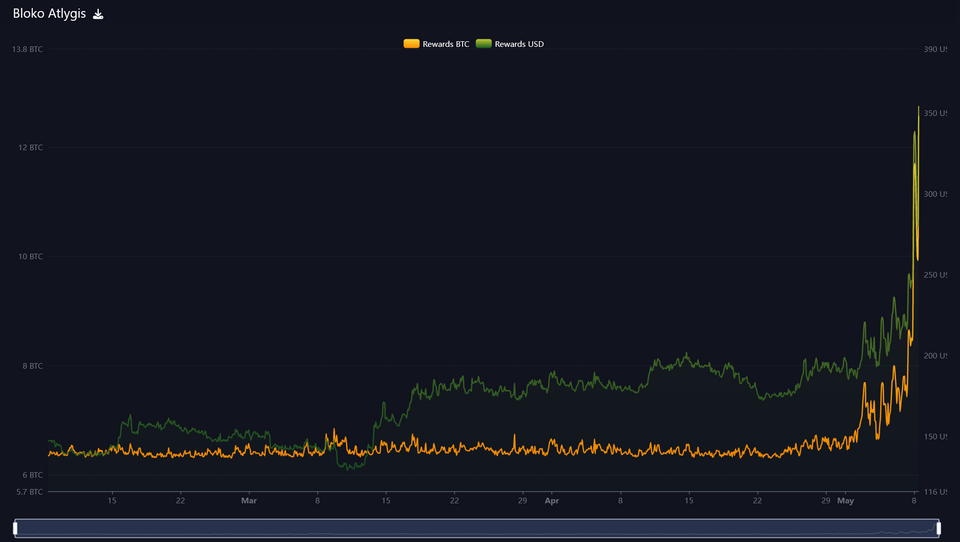The image size is (960, 542).
Task: Click the left handle of the zoom slider
Action: pos(15,527)
